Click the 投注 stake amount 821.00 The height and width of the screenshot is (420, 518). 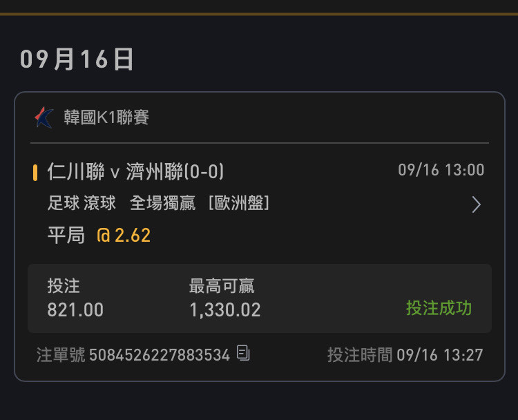75,310
